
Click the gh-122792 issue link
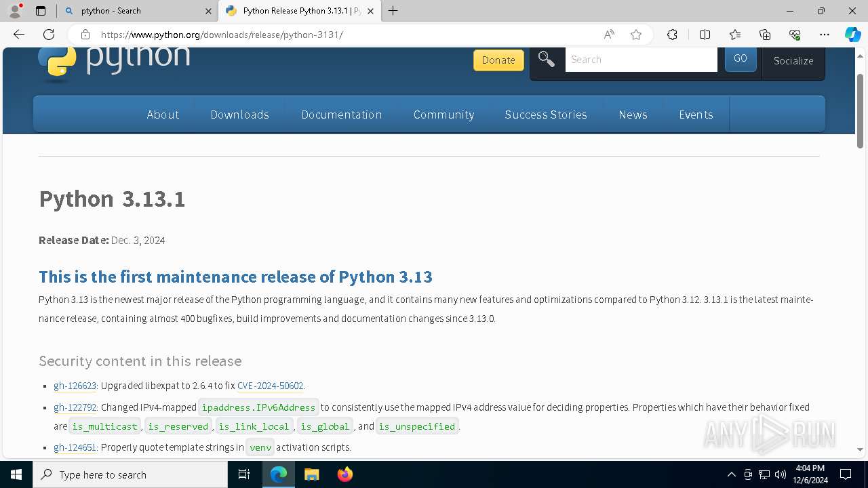(x=75, y=407)
